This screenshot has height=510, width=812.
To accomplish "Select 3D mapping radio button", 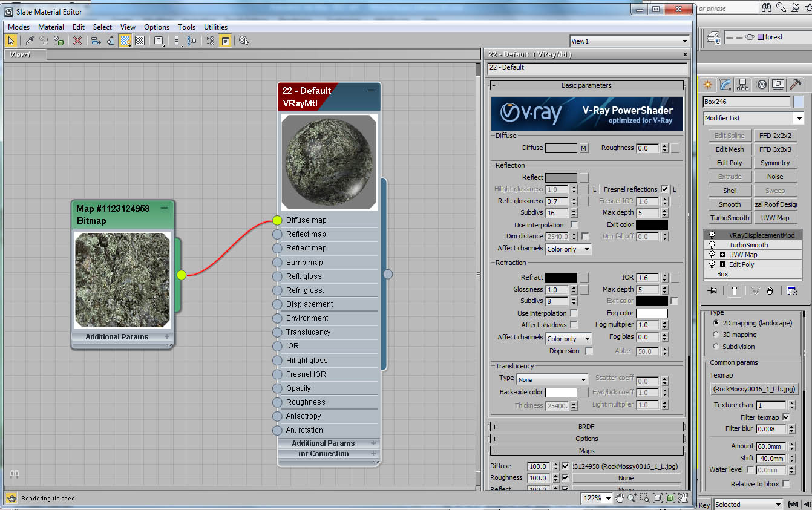I will click(716, 335).
